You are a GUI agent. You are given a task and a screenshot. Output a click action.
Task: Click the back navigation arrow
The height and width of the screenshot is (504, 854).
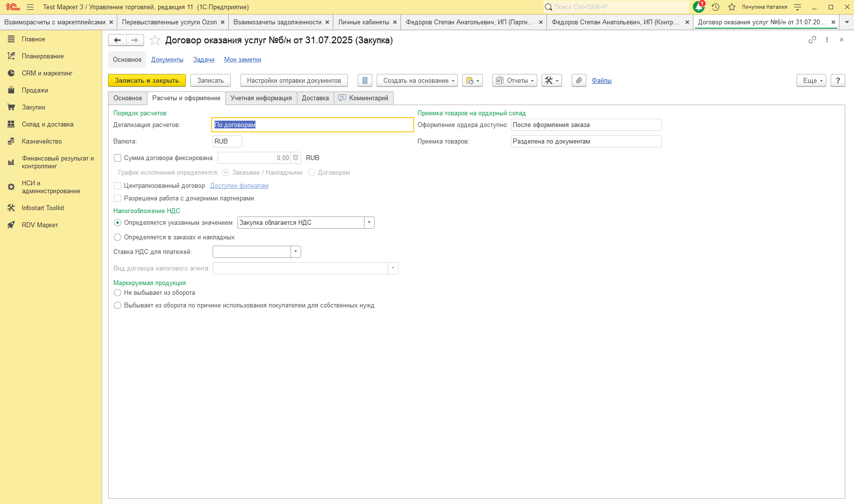coord(117,40)
